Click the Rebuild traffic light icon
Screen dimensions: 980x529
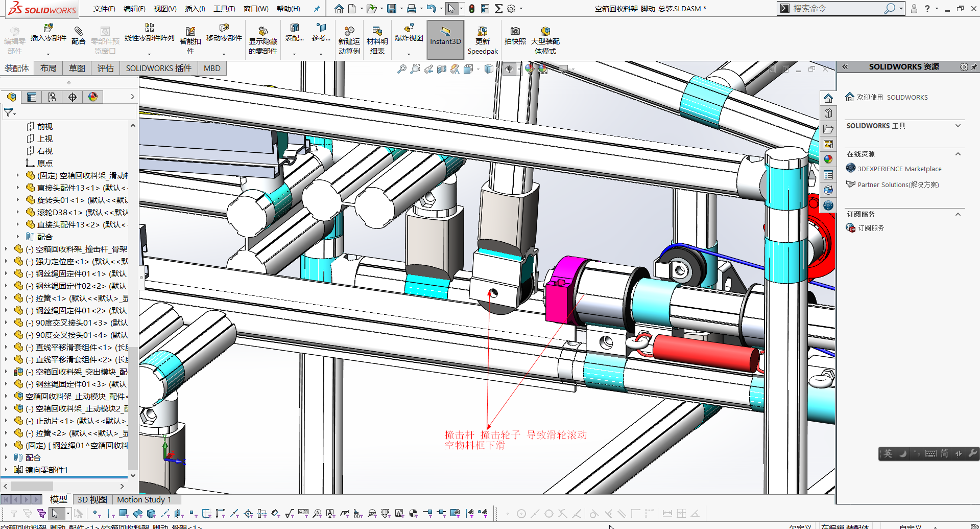pyautogui.click(x=472, y=9)
